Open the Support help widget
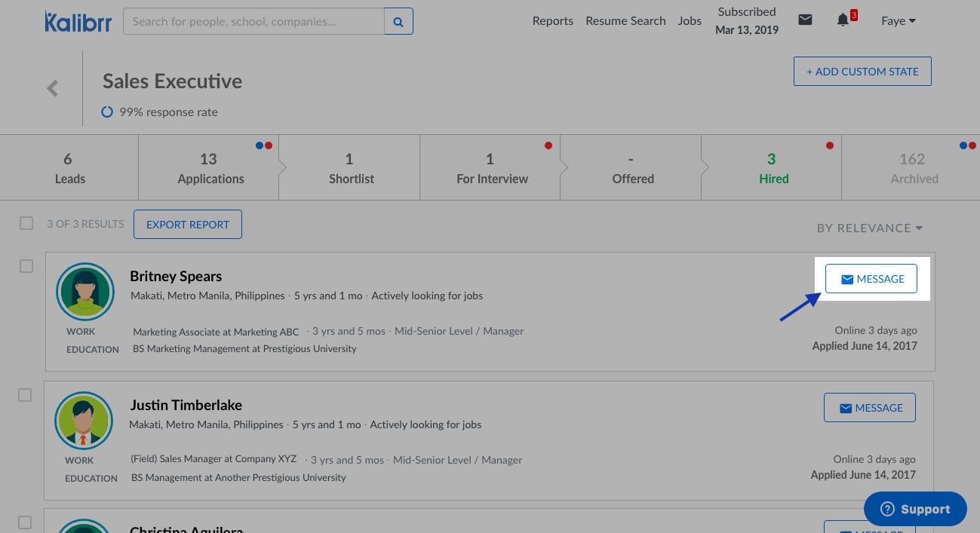 coord(914,509)
